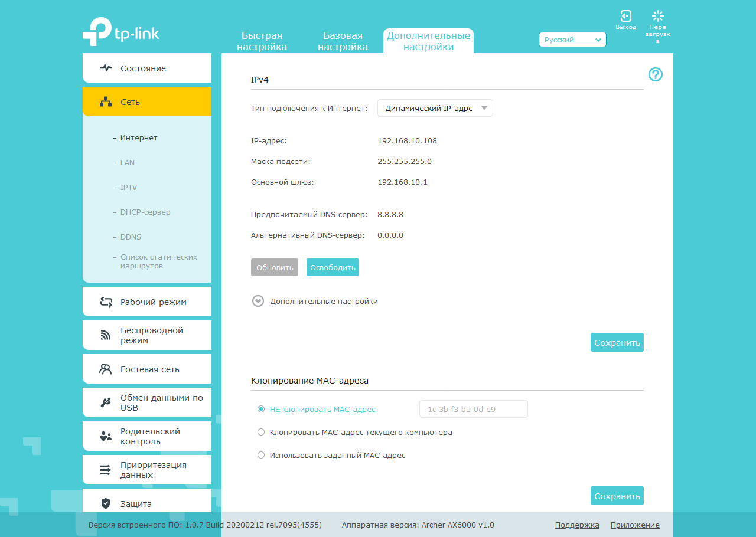The image size is (756, 537).
Task: Open the Русский language dropdown
Action: (x=572, y=40)
